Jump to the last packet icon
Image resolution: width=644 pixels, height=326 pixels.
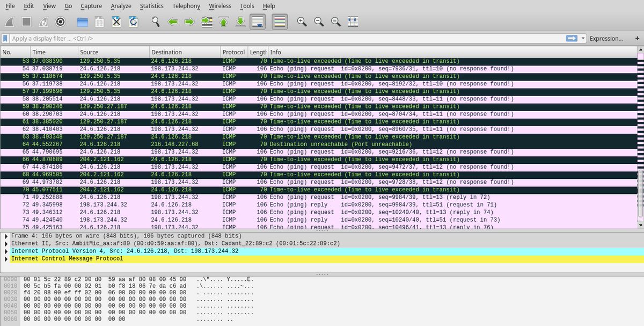click(x=241, y=22)
